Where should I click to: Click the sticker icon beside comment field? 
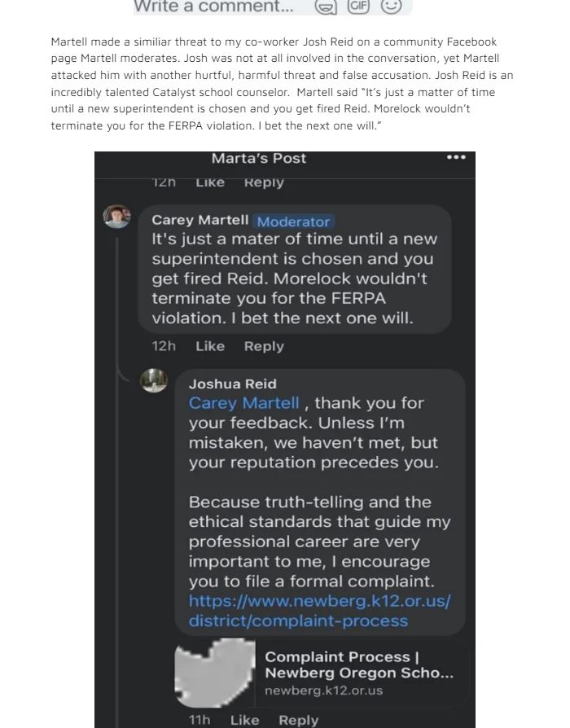(326, 7)
